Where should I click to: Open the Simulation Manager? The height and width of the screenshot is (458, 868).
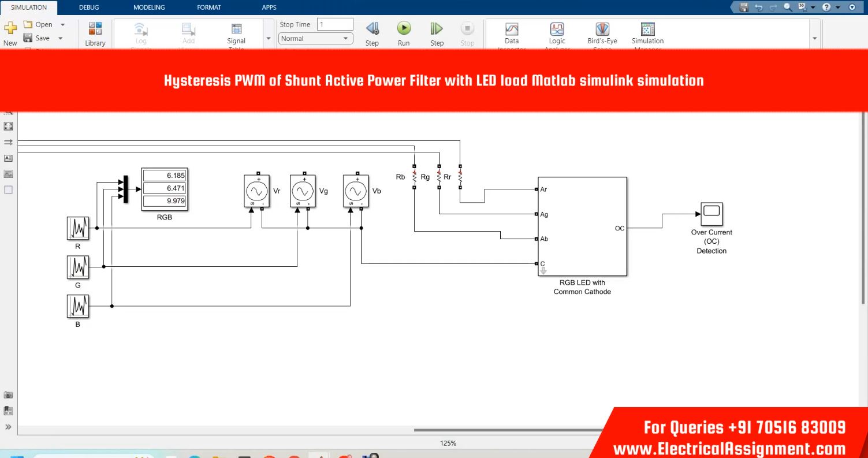pos(647,33)
